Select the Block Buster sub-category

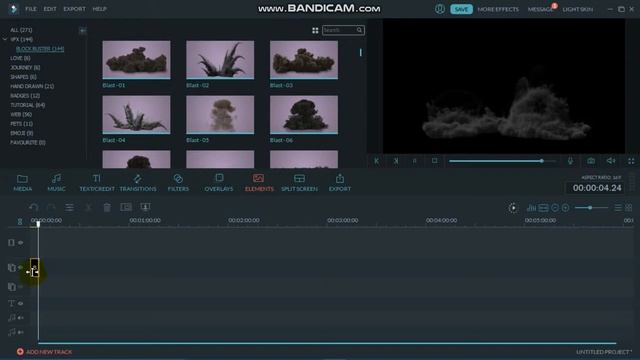[40, 49]
